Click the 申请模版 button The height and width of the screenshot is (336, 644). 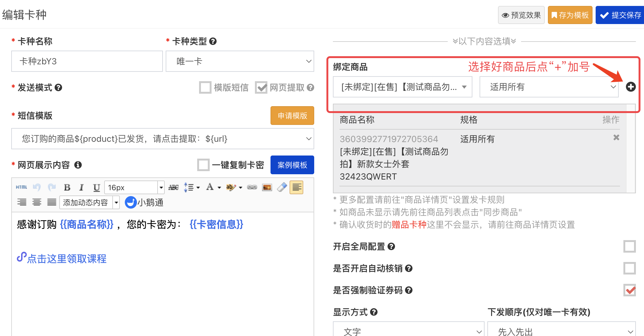(292, 116)
